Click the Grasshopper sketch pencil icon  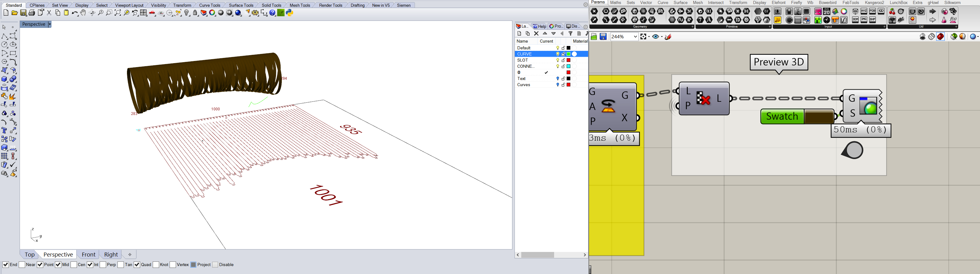tap(668, 36)
